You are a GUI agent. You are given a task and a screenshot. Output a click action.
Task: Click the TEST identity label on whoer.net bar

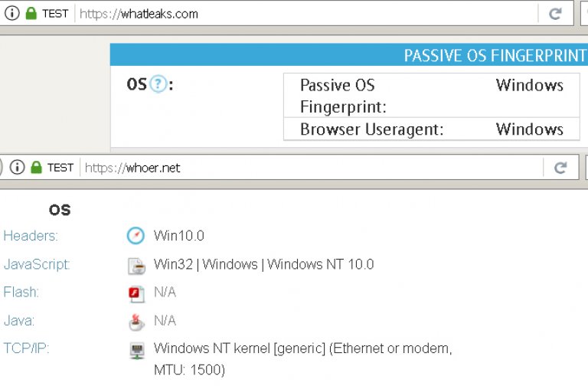[60, 168]
